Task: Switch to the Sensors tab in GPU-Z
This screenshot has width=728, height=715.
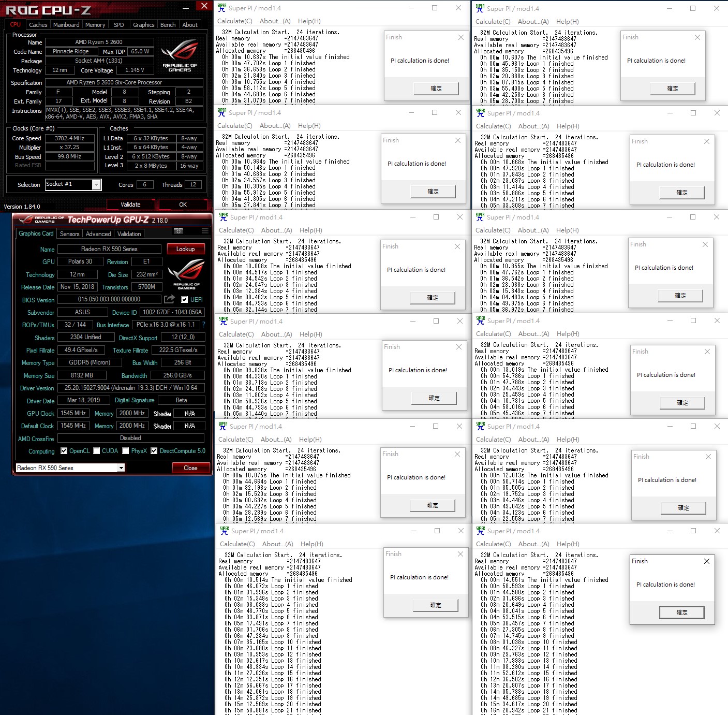Action: click(x=70, y=234)
